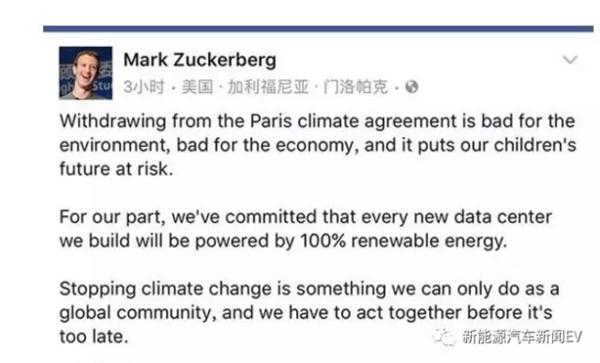Open the 3小时 timestamp link
The width and height of the screenshot is (600, 363).
(x=143, y=87)
